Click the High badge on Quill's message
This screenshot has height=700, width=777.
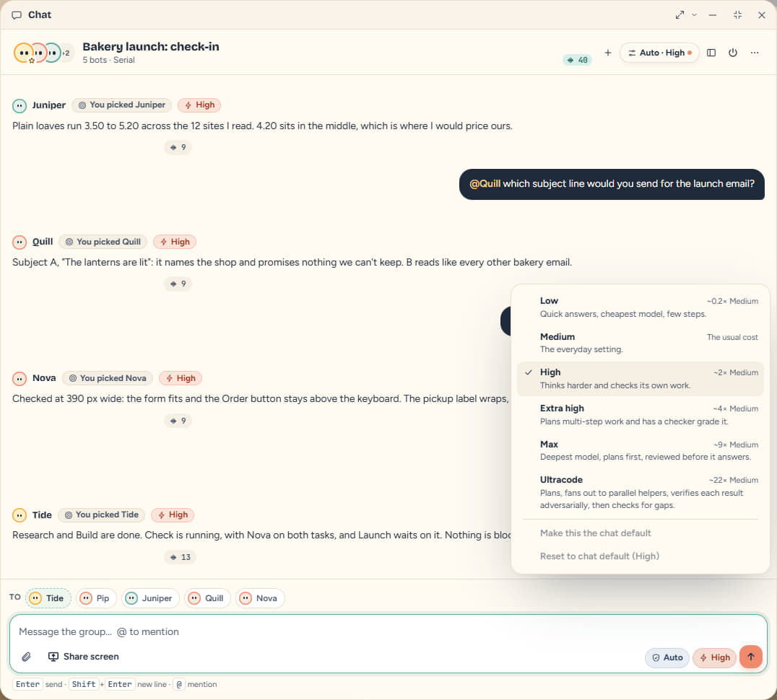click(x=175, y=242)
